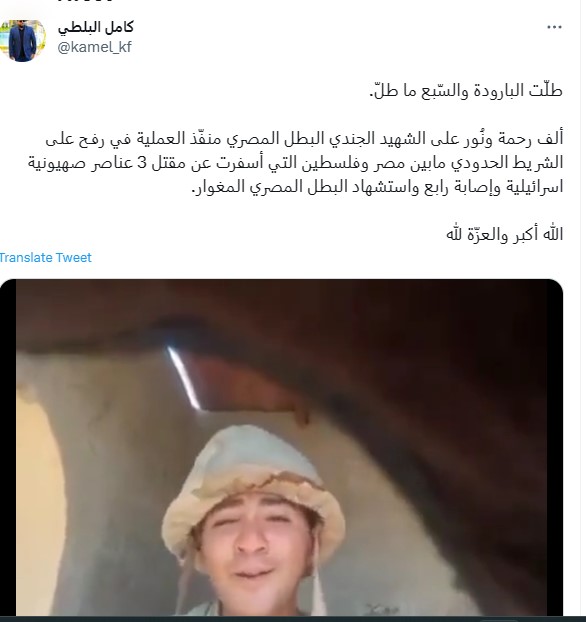Click the tweet line starting ألف رحمة ونُور
This screenshot has height=622, width=586.
pyautogui.click(x=304, y=139)
